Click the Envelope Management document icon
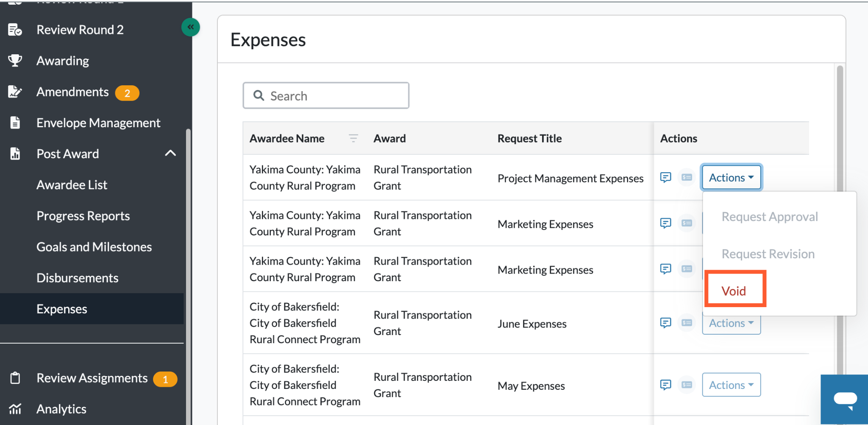This screenshot has height=425, width=868. (15, 123)
